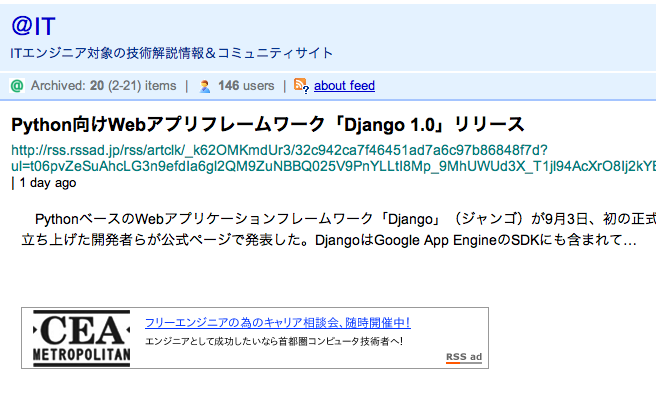656x396 pixels.
Task: Open the @IT feed title
Action: [x=33, y=26]
